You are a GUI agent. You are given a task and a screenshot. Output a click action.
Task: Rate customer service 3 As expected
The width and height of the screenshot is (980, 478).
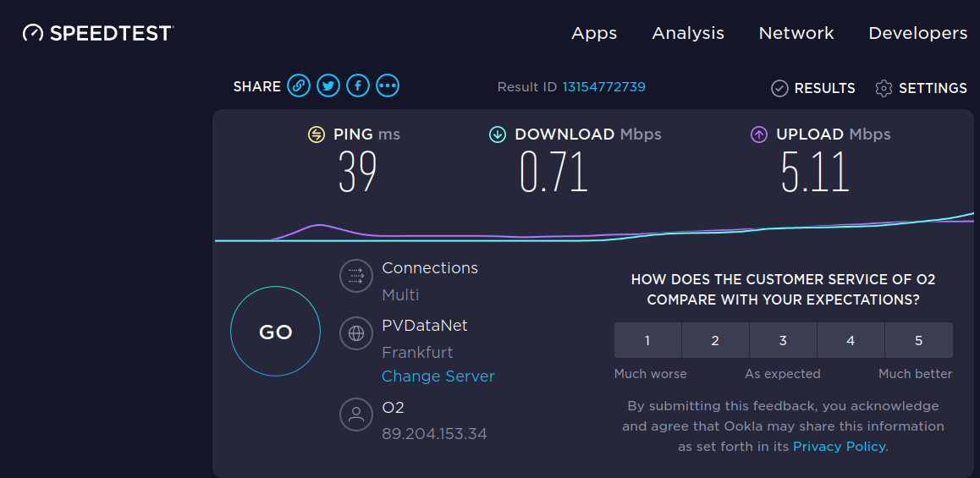[x=783, y=341]
